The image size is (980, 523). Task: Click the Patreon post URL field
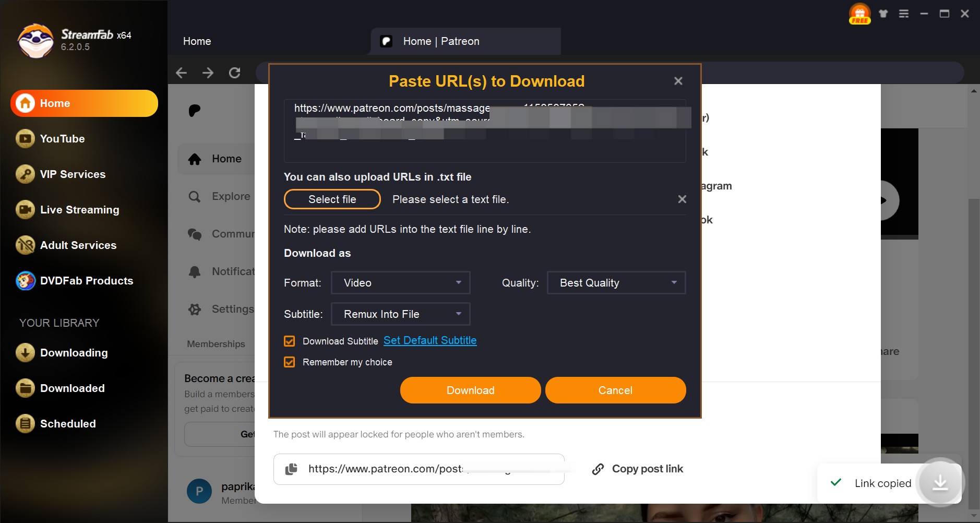click(x=419, y=469)
